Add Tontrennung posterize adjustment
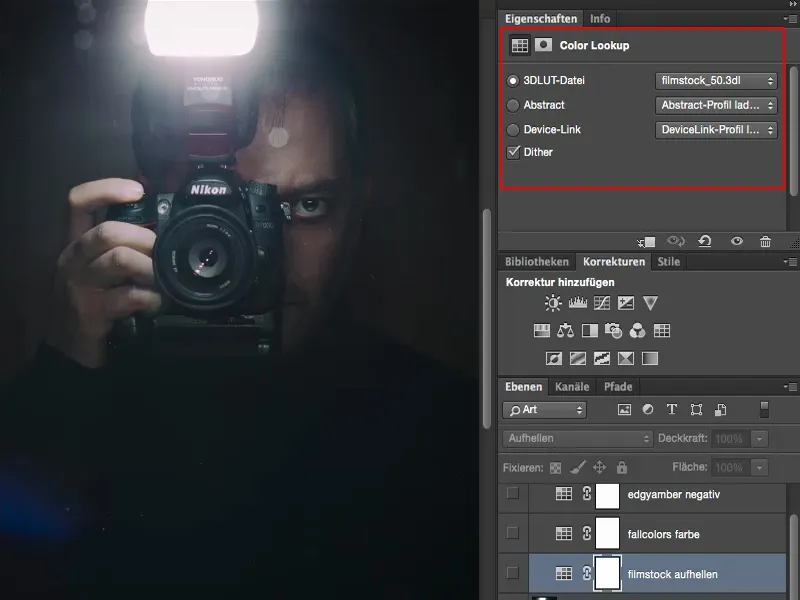The image size is (800, 600). click(x=578, y=358)
